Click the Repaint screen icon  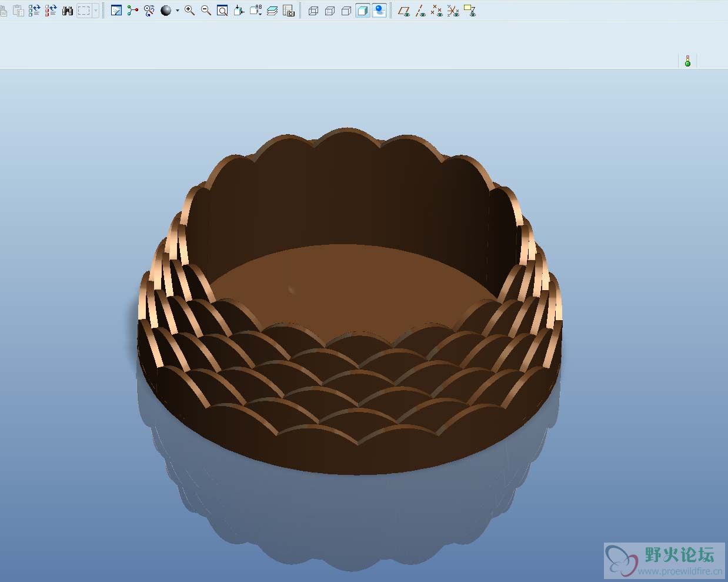116,11
